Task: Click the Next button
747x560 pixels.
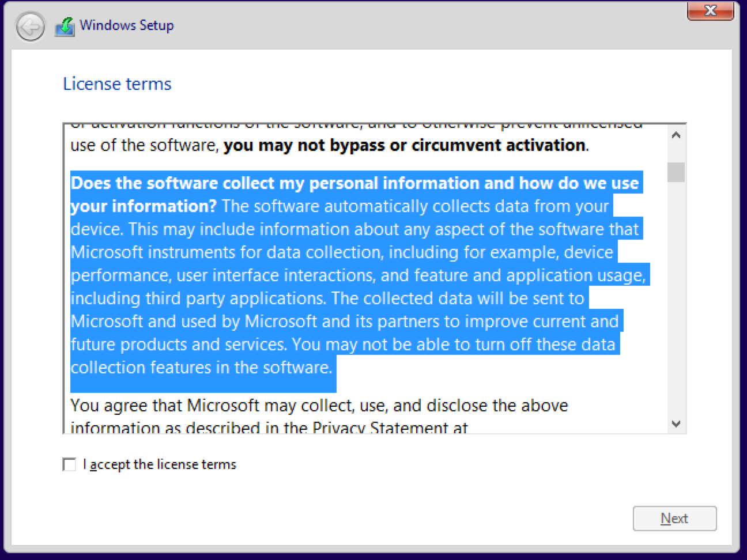Action: click(674, 519)
